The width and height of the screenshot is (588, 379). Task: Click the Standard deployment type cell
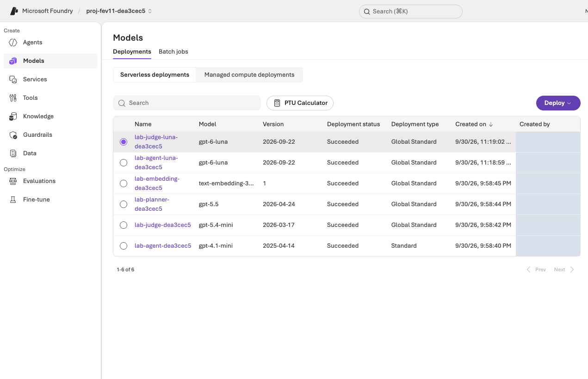404,246
